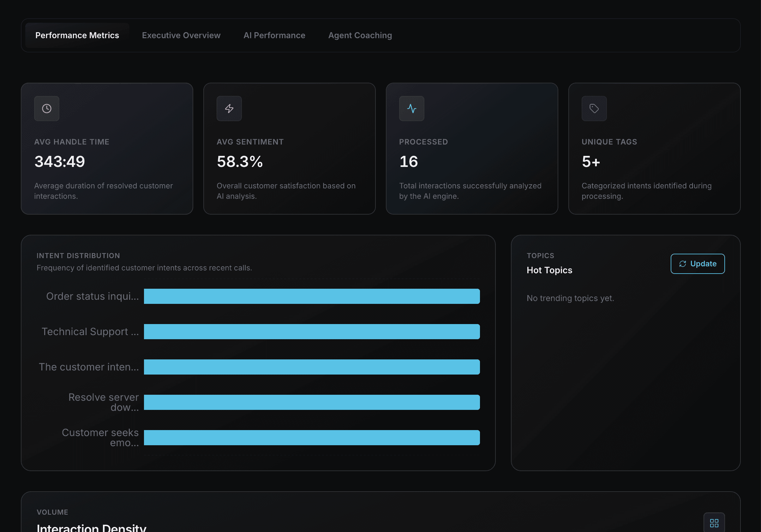This screenshot has height=532, width=761.
Task: Click the activity pulse icon in Processed card
Action: point(412,109)
